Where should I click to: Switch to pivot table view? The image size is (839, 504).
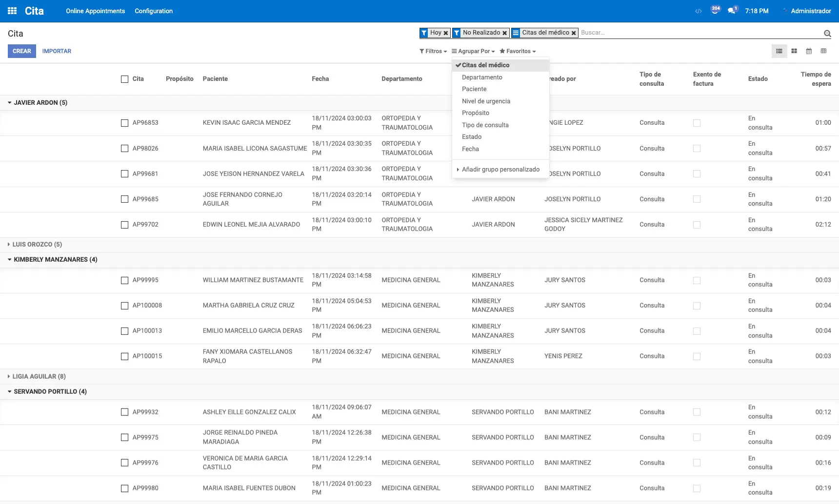pyautogui.click(x=823, y=51)
